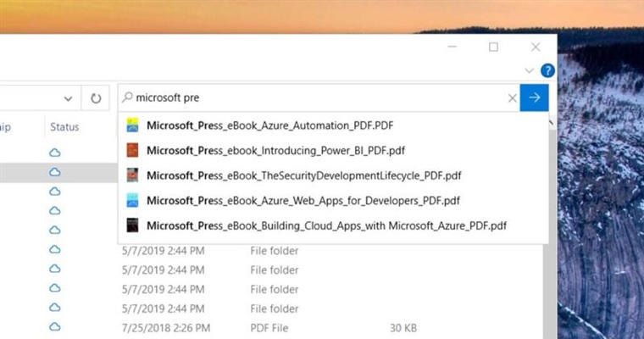Expand the ribbon using the chevron
The height and width of the screenshot is (339, 644).
530,70
